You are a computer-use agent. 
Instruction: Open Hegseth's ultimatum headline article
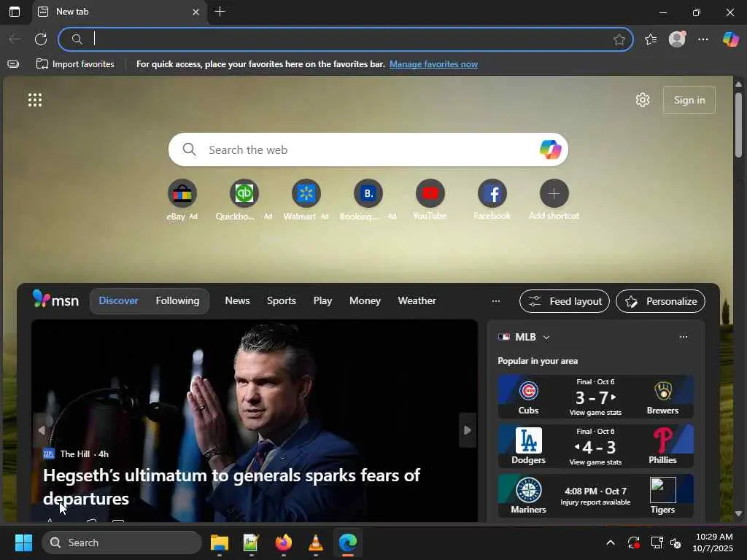(x=231, y=486)
